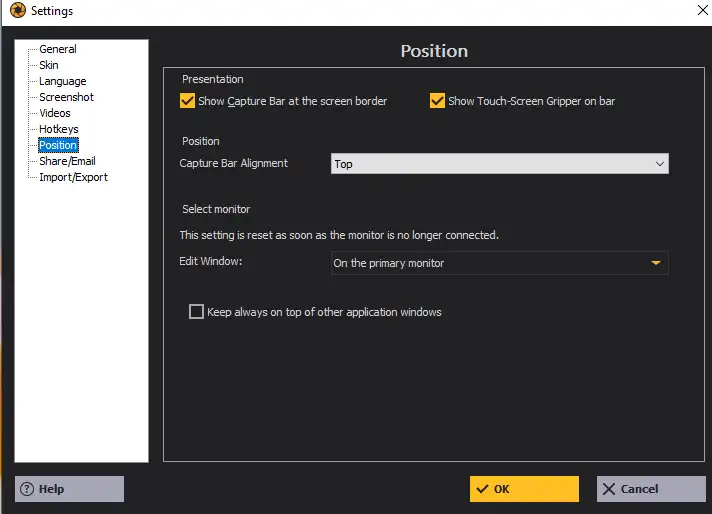Image resolution: width=712 pixels, height=514 pixels.
Task: Click the Select monitor section label
Action: pyautogui.click(x=216, y=209)
